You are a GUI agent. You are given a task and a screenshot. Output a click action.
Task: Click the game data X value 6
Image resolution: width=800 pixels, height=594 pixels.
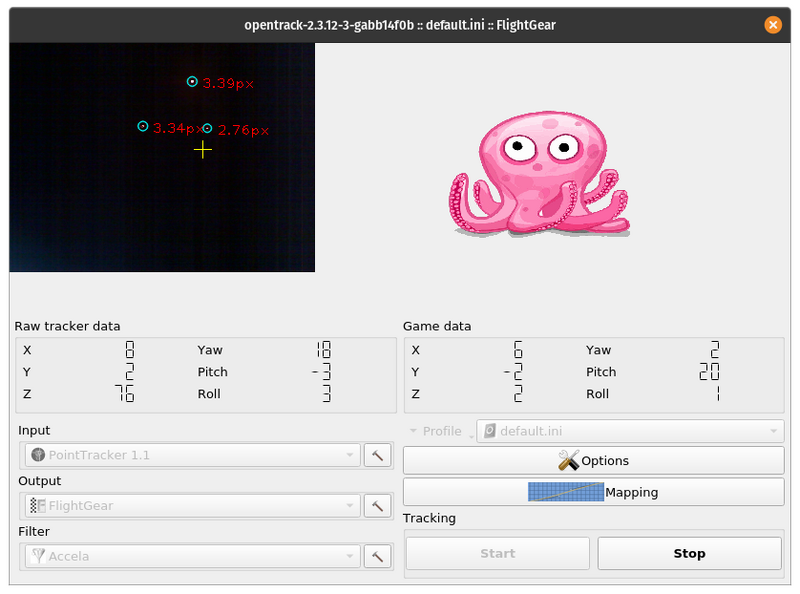pos(518,350)
